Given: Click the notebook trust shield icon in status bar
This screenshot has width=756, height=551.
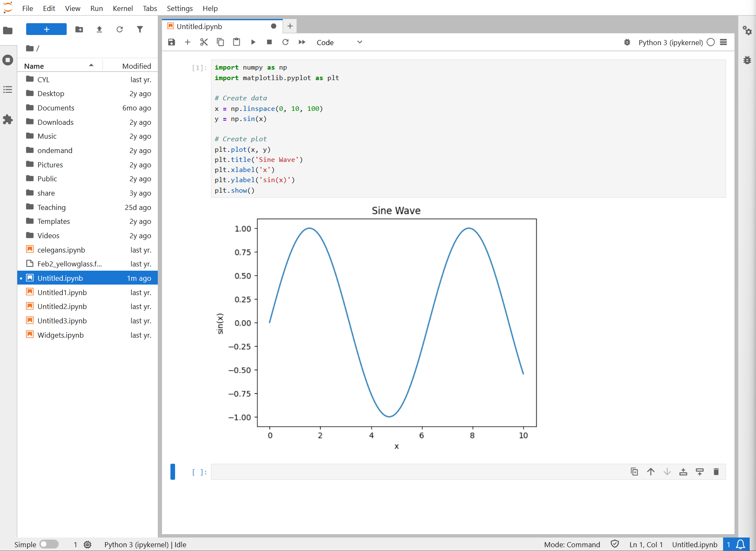Looking at the screenshot, I should (615, 544).
